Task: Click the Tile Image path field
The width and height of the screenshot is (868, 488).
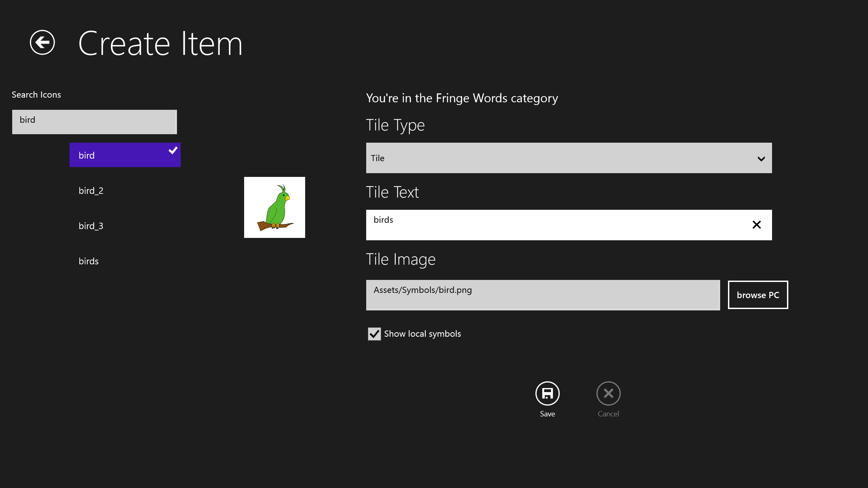Action: pos(542,294)
